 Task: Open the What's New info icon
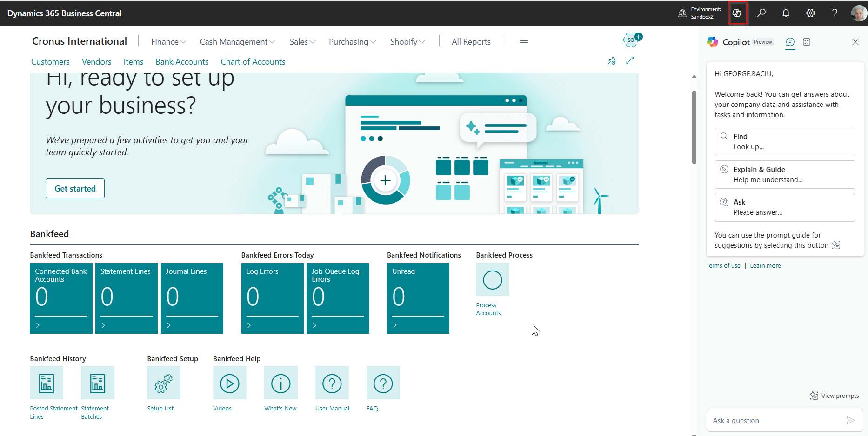click(x=281, y=383)
